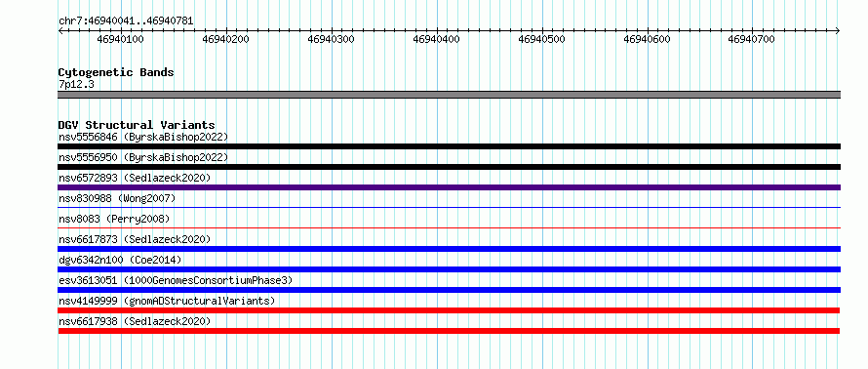This screenshot has width=868, height=369.
Task: Open variant label nsv6572893 (Sedlazeck2020)
Action: 135,178
